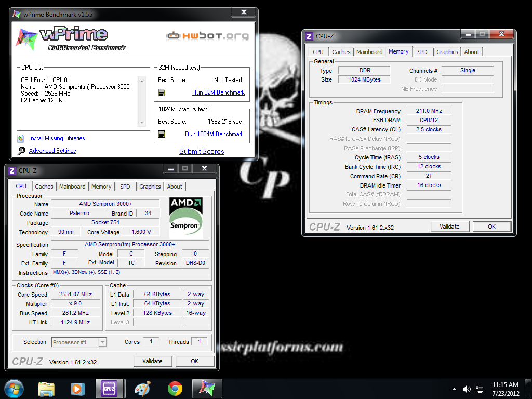This screenshot has height=399, width=532.
Task: Open Paint from the taskbar
Action: [142, 389]
